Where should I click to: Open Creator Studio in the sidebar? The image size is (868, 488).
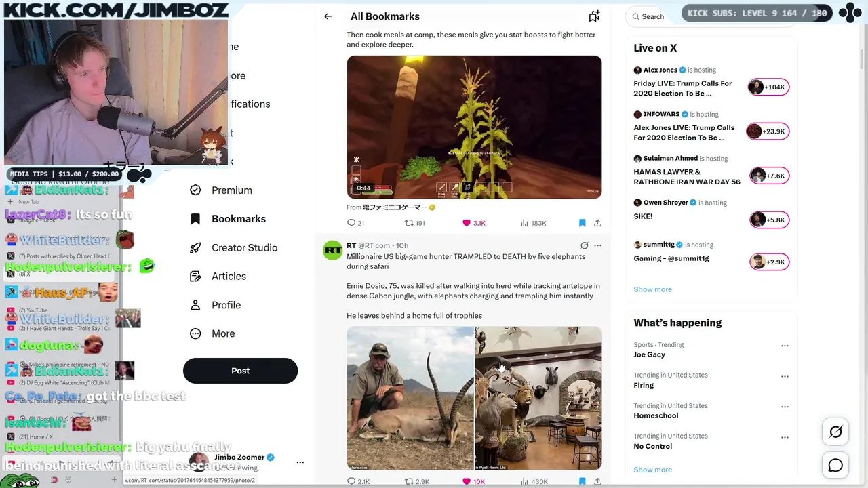pyautogui.click(x=234, y=247)
